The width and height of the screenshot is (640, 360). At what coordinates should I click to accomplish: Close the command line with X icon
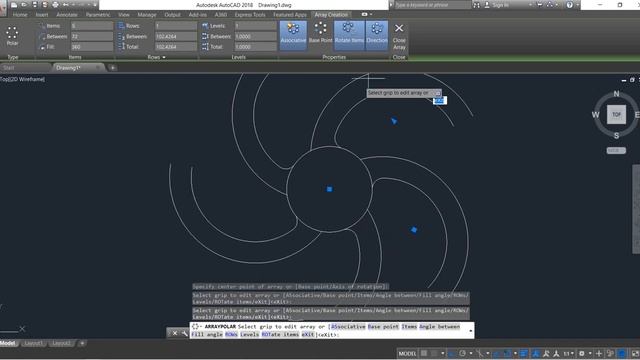pyautogui.click(x=175, y=333)
